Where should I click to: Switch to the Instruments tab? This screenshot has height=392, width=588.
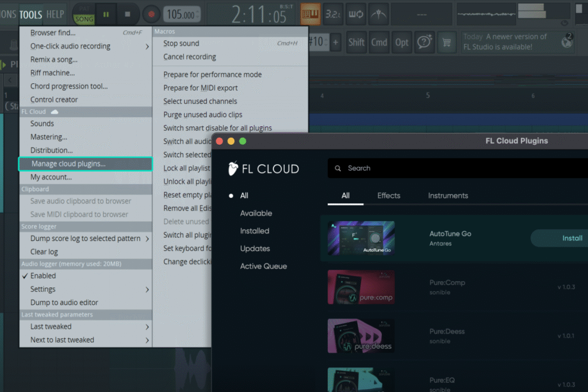[x=448, y=196]
